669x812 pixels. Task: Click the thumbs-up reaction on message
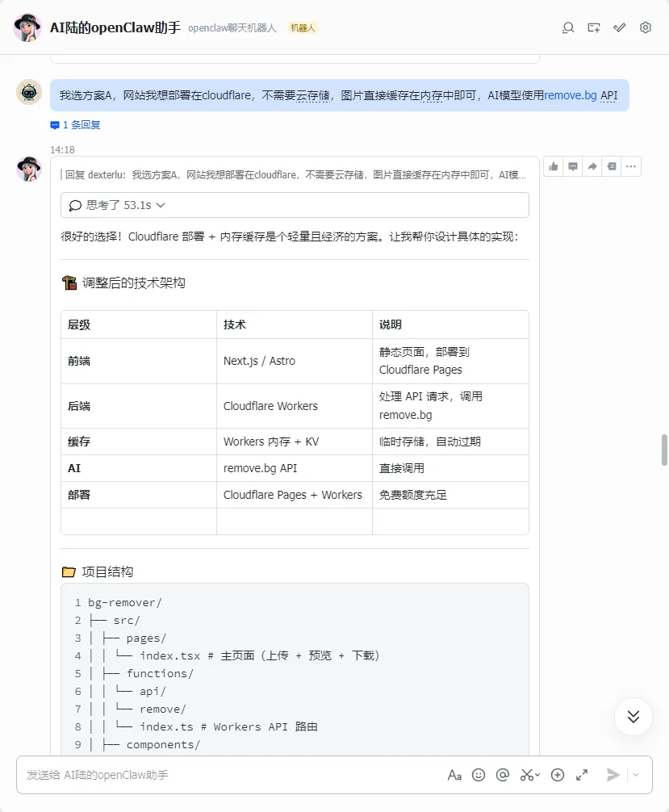point(554,166)
